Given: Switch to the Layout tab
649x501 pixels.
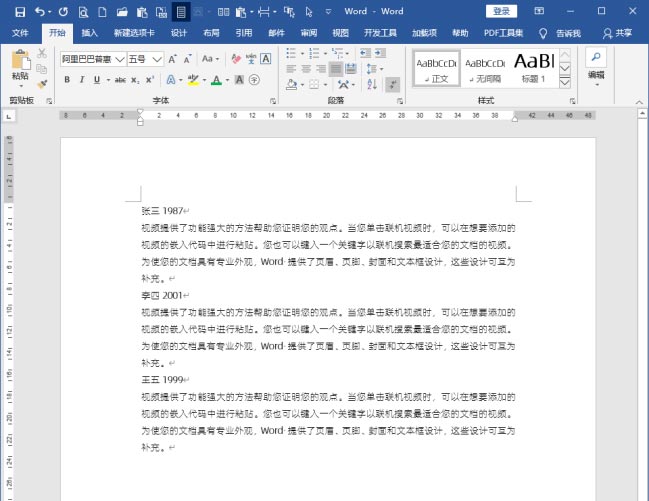Looking at the screenshot, I should click(x=211, y=33).
